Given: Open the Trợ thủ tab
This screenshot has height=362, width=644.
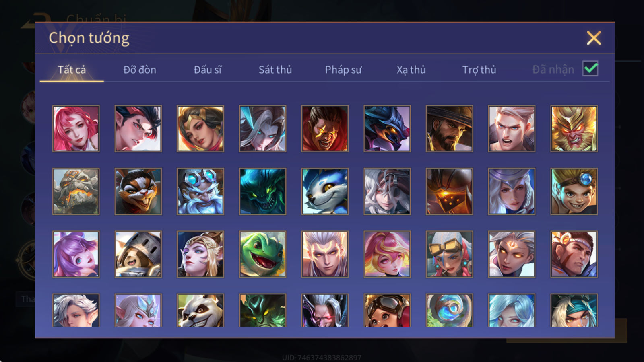Looking at the screenshot, I should [x=479, y=70].
